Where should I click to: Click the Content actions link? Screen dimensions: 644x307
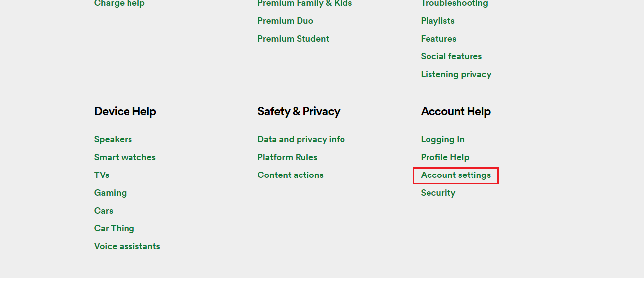point(290,175)
